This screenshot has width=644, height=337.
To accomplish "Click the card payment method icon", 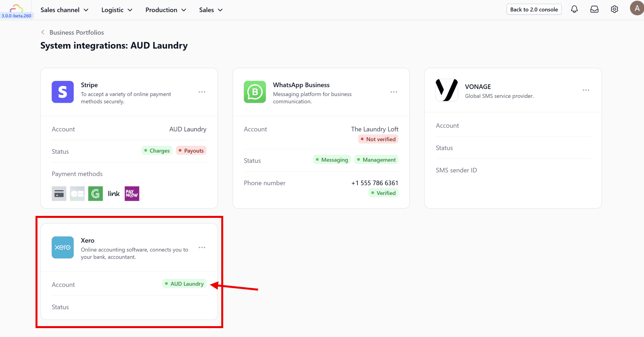I will click(59, 194).
